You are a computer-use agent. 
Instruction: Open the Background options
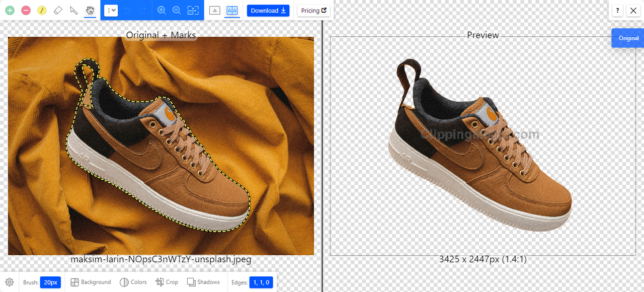pos(91,282)
